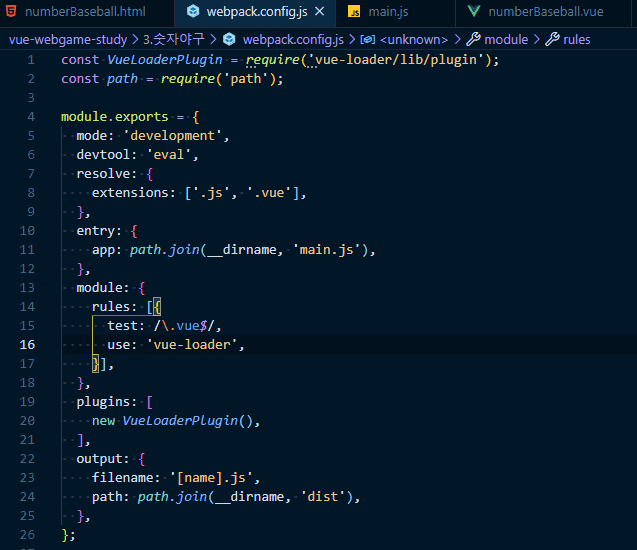This screenshot has width=637, height=550.
Task: Click the HTML5 icon on numberBaseball.html tab
Action: [x=11, y=11]
